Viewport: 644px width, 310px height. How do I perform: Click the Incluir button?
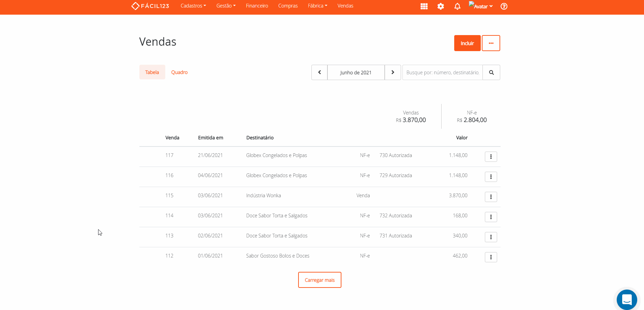(467, 43)
